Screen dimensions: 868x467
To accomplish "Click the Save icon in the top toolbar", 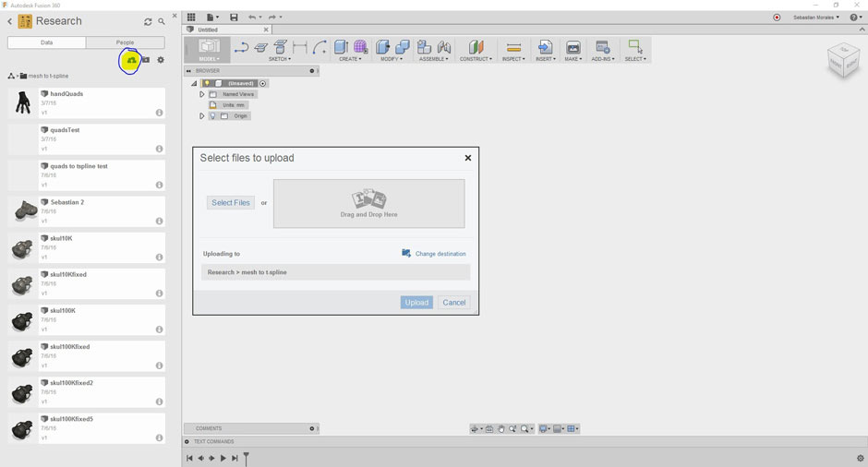I will point(234,17).
